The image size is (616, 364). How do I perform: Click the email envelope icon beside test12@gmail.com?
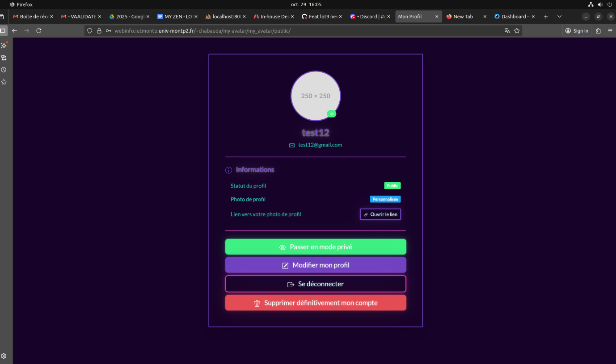point(291,145)
